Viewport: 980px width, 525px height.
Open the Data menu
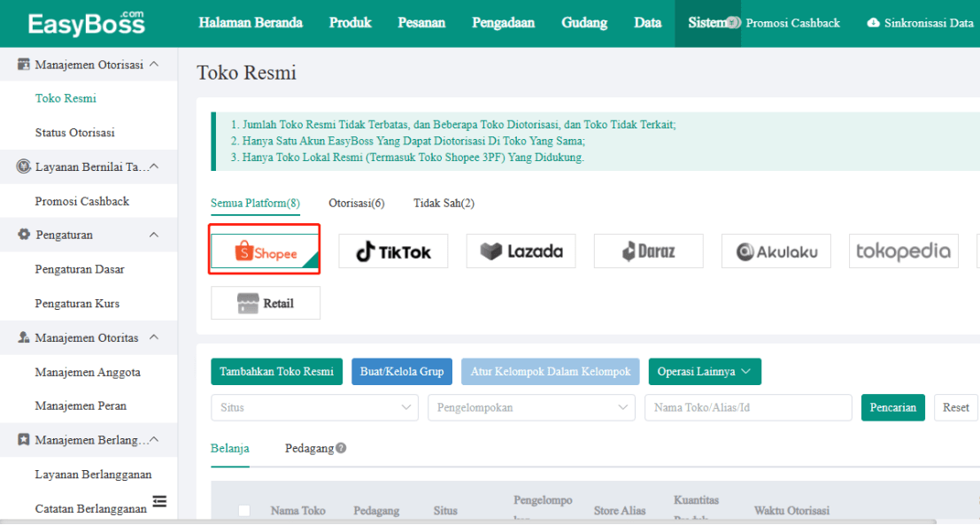[647, 23]
